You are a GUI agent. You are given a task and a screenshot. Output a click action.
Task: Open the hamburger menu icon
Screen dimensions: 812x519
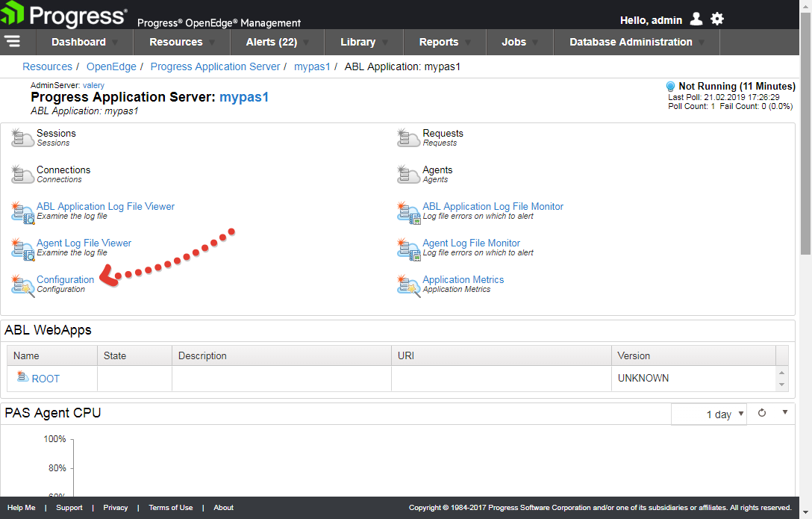(12, 42)
